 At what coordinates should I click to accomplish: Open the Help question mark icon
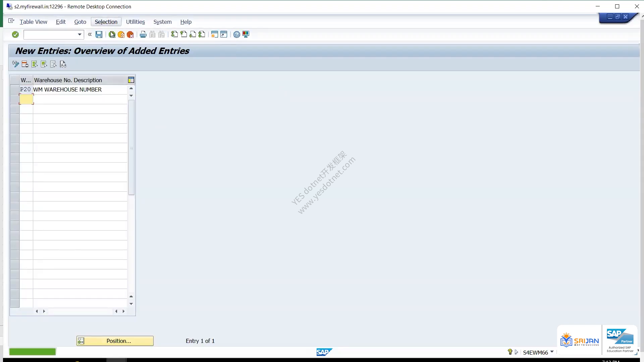pyautogui.click(x=237, y=35)
